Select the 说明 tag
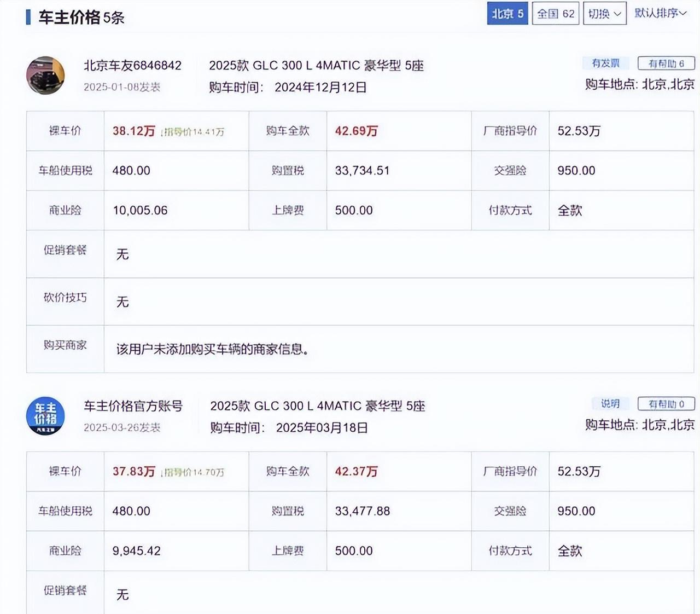Image resolution: width=700 pixels, height=614 pixels. point(610,404)
